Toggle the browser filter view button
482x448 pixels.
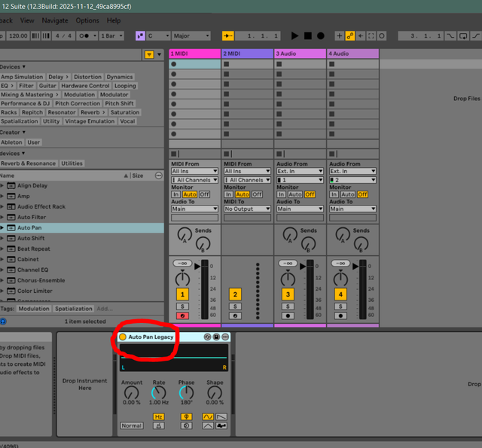[x=149, y=55]
